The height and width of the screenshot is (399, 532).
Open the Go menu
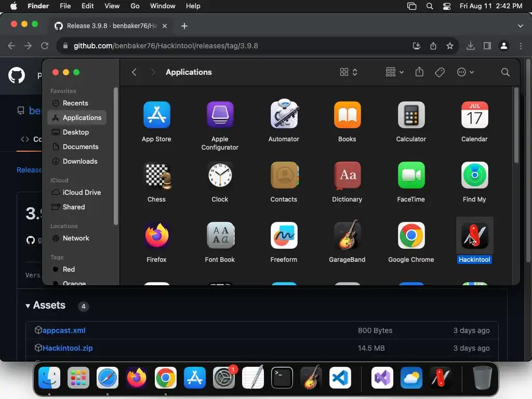pyautogui.click(x=135, y=6)
